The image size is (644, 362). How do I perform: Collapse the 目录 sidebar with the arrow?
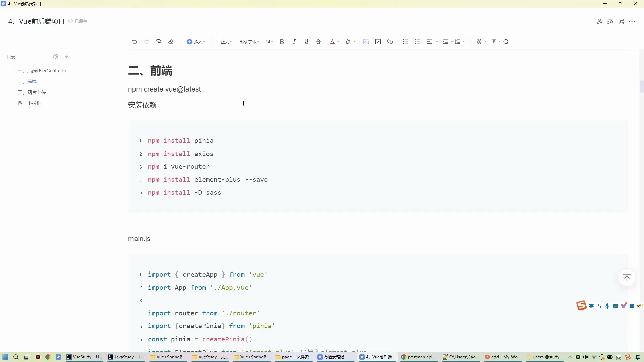[67, 56]
